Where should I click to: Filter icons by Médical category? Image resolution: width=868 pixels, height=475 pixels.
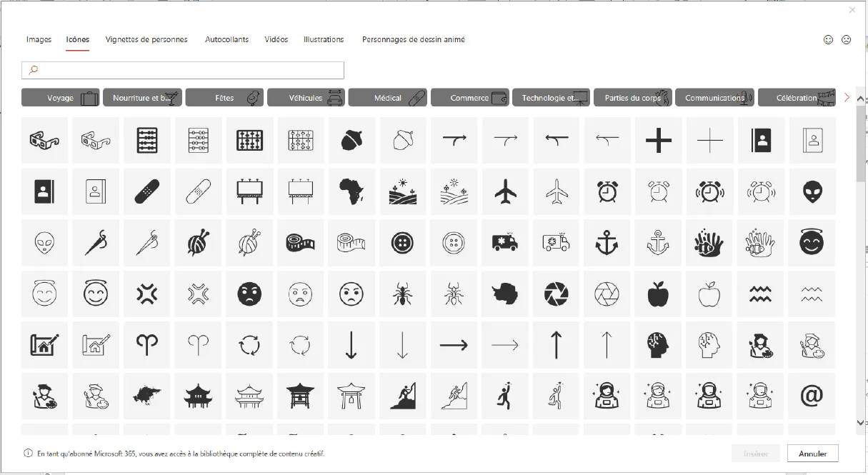388,98
